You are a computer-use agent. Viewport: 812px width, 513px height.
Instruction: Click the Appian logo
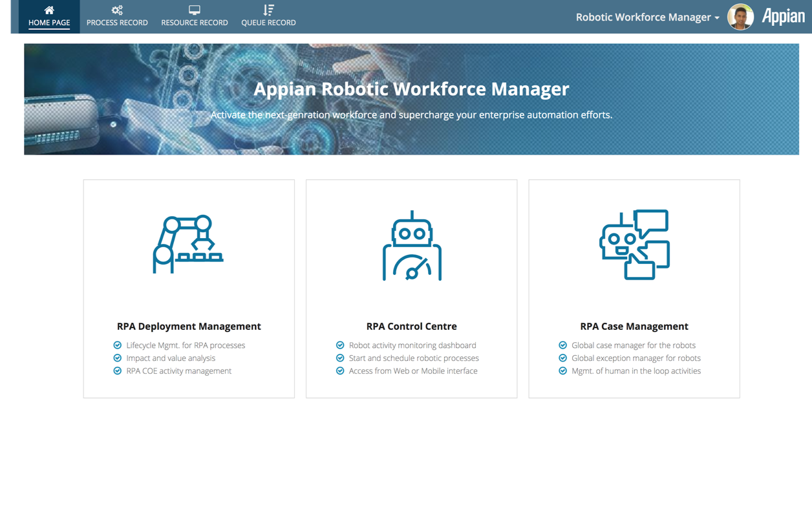coord(784,16)
